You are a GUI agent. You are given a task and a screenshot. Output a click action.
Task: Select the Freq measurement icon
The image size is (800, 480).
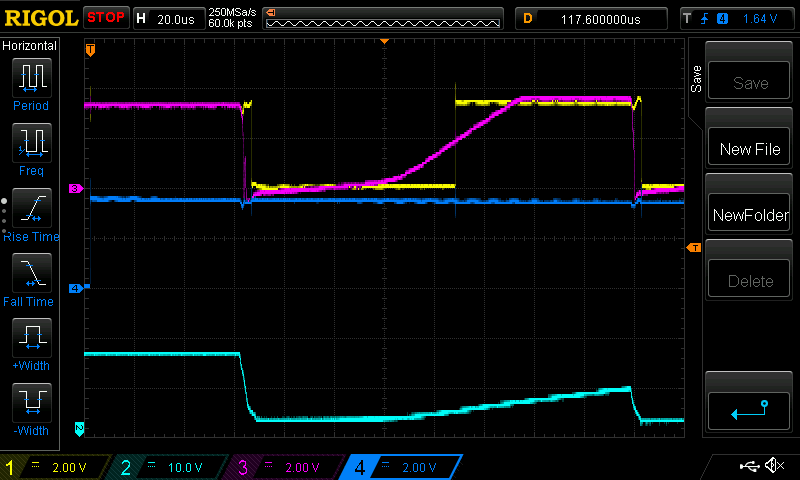(x=32, y=142)
